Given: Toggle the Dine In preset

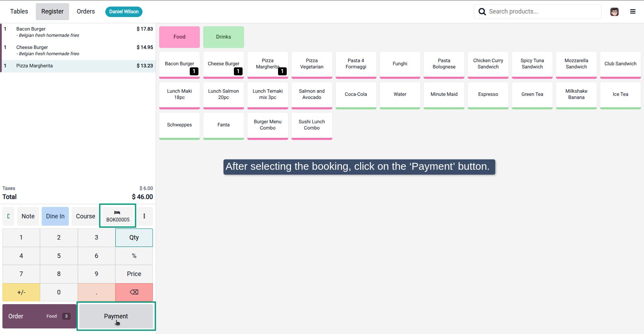Looking at the screenshot, I should coord(55,216).
